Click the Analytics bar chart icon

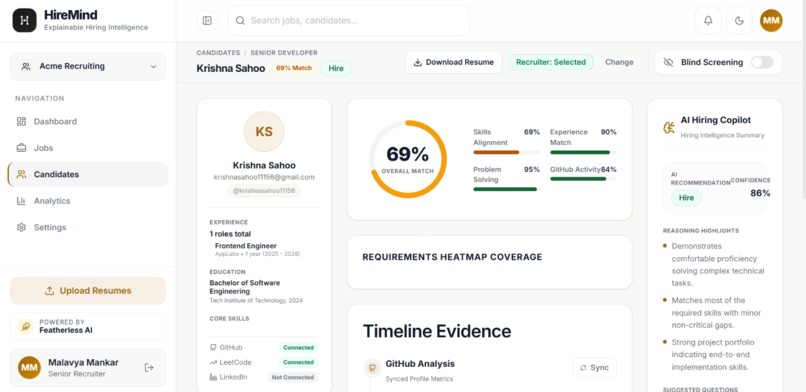pos(21,201)
